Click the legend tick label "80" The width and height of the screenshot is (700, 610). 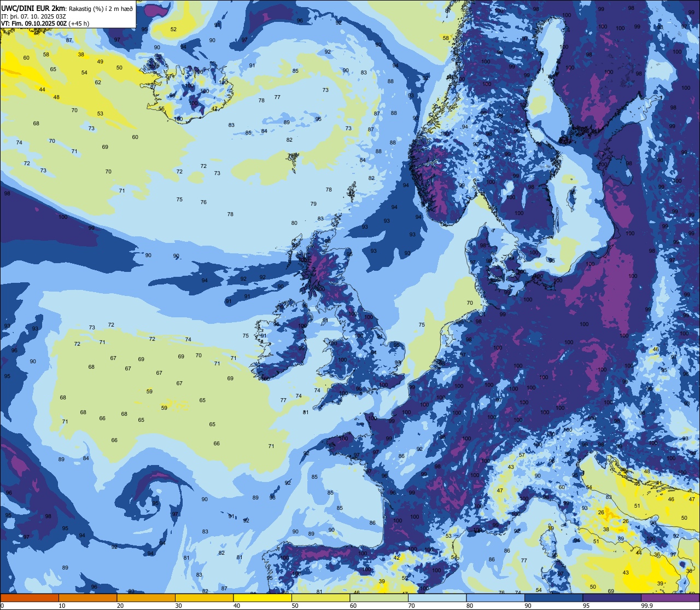click(x=470, y=606)
